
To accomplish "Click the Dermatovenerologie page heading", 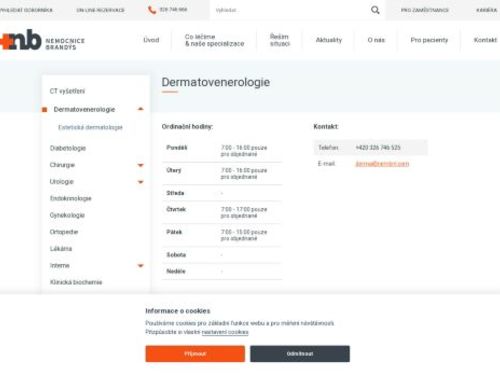I will point(216,82).
